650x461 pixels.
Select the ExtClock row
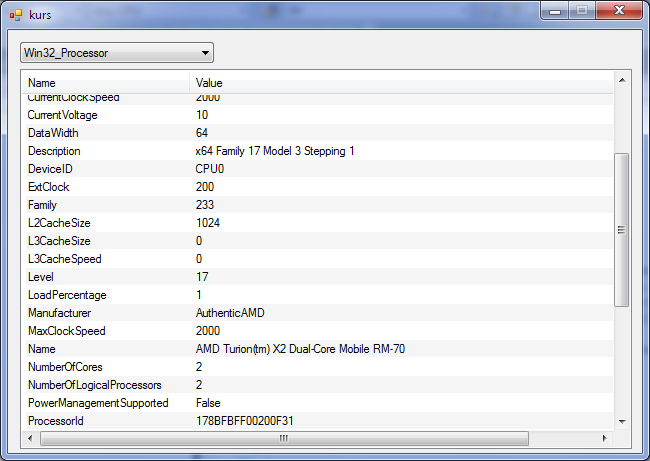pyautogui.click(x=318, y=187)
